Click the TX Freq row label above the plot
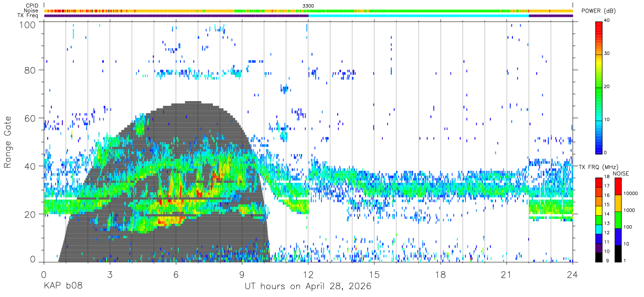 click(28, 15)
